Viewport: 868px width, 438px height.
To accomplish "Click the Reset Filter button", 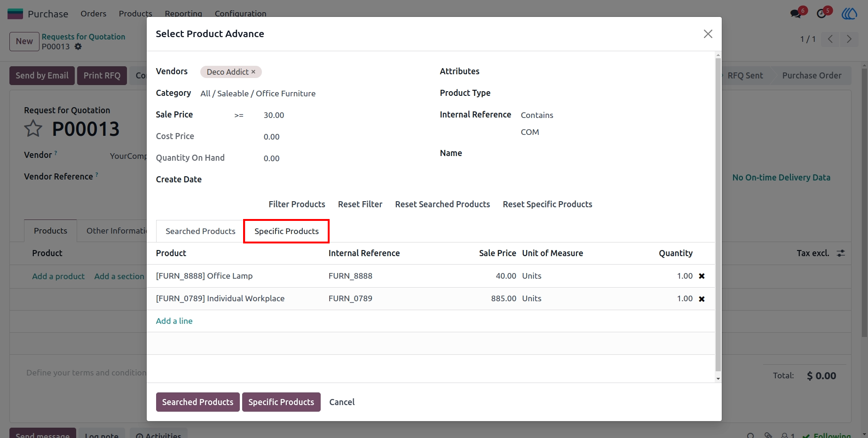I will coord(360,204).
